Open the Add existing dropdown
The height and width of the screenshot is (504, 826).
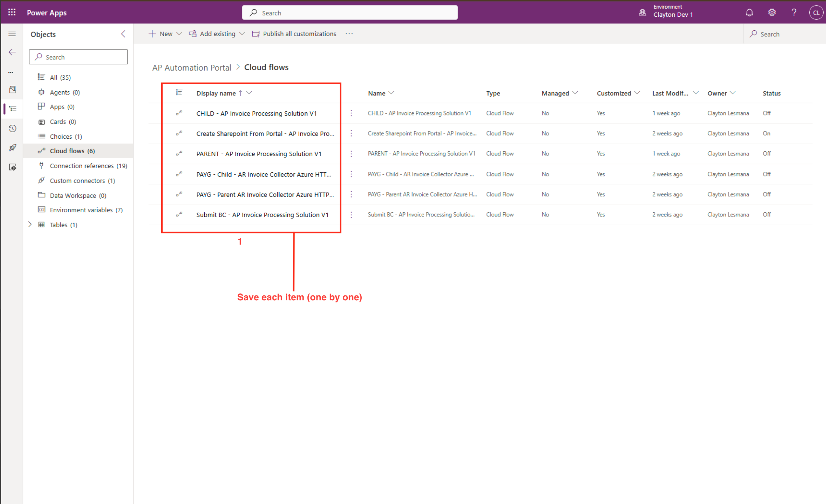[217, 34]
